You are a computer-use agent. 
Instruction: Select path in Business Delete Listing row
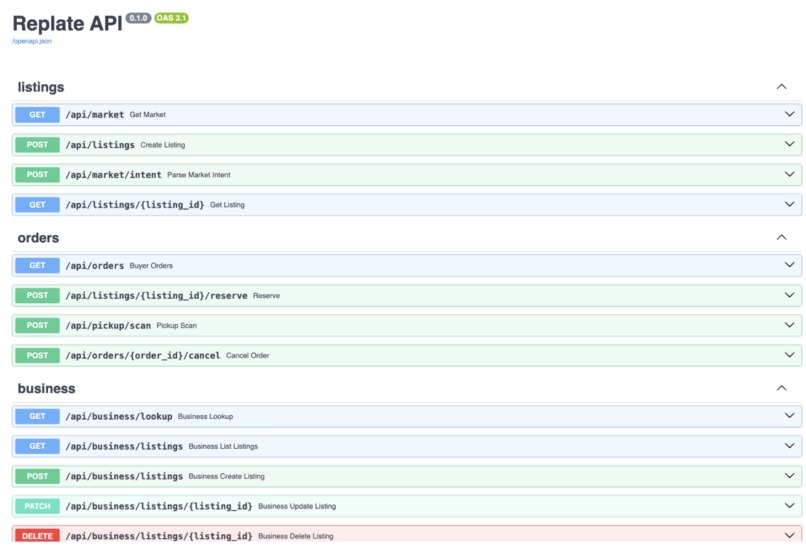[159, 536]
